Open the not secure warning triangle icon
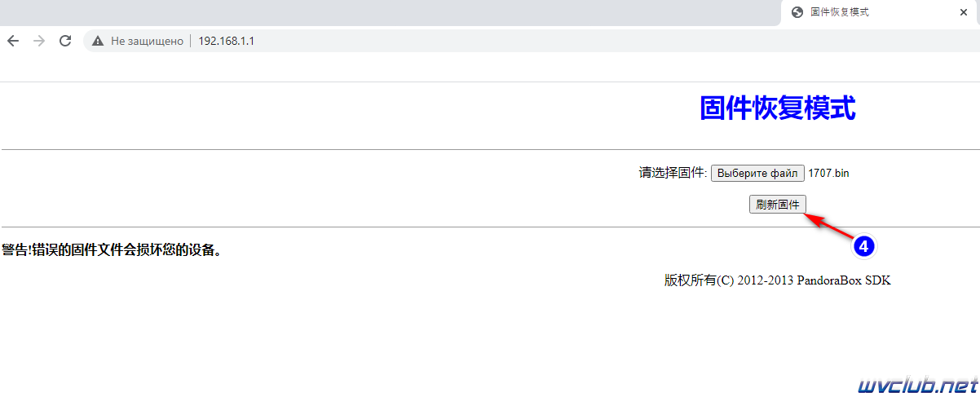 pyautogui.click(x=98, y=41)
